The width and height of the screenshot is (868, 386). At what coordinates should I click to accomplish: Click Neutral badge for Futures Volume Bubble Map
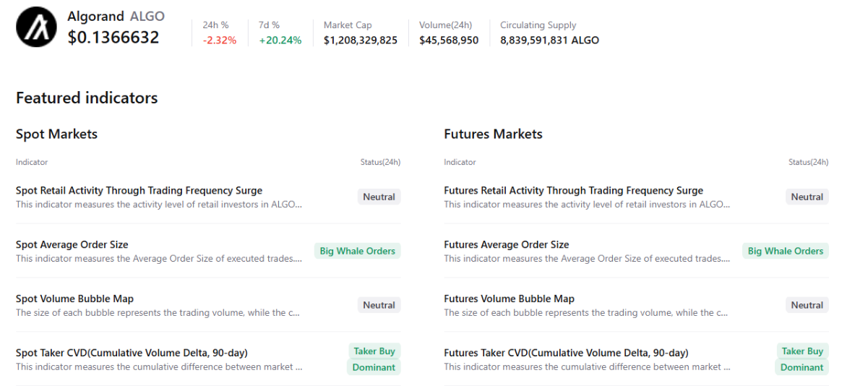807,305
